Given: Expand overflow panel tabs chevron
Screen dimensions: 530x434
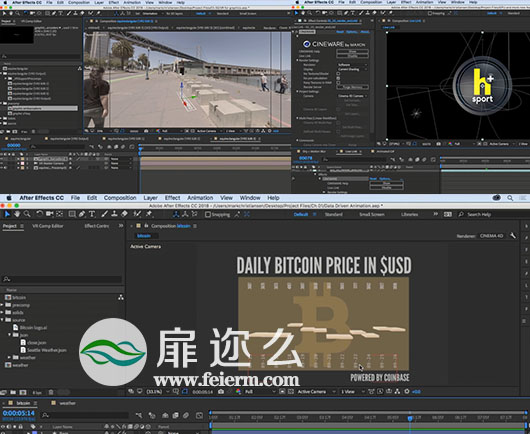Looking at the screenshot, I should point(121,226).
